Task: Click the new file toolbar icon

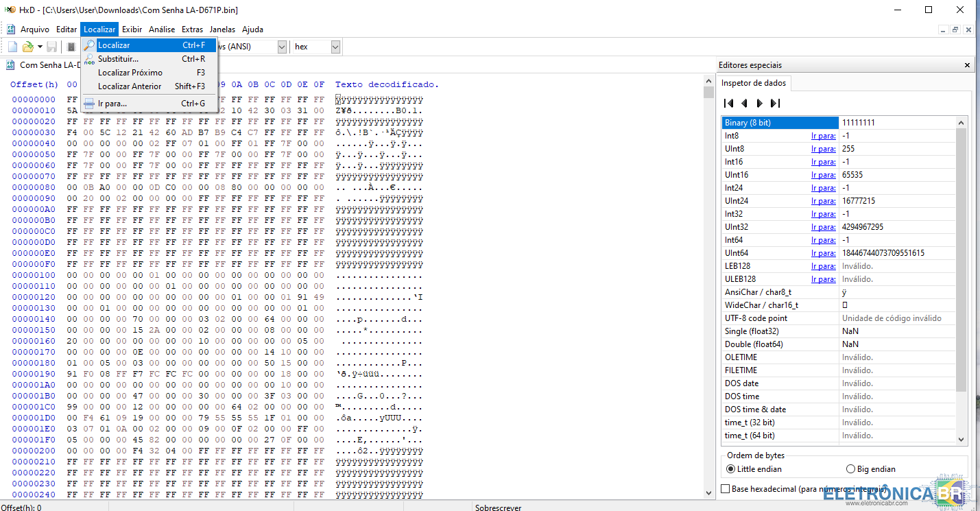Action: 12,47
